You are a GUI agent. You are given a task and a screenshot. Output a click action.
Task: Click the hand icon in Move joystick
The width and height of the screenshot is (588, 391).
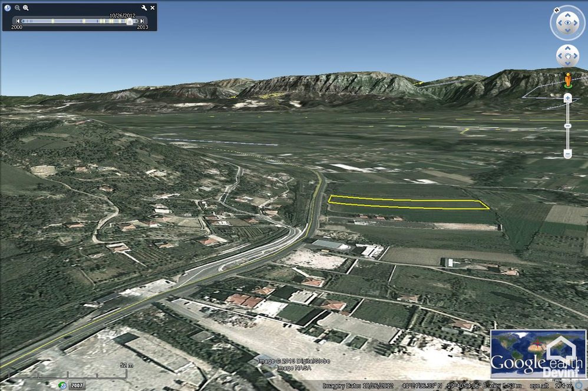[567, 56]
